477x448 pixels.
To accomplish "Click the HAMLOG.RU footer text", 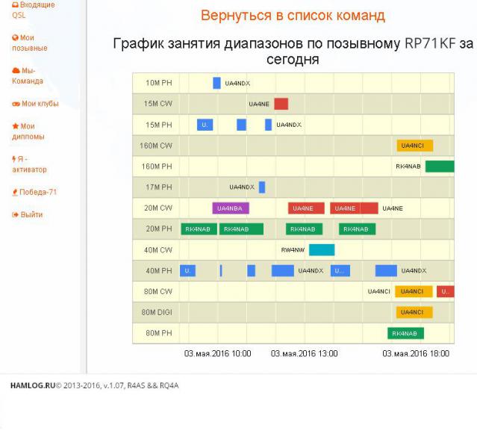I will (32, 385).
